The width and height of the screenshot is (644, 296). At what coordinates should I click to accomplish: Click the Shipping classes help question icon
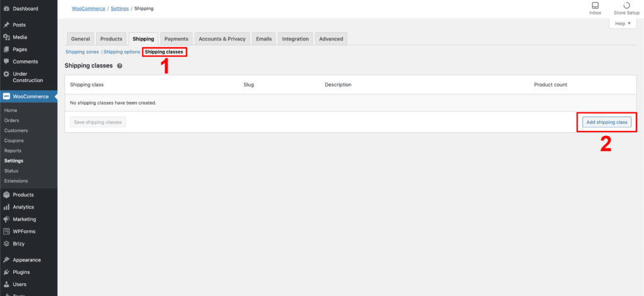[119, 65]
